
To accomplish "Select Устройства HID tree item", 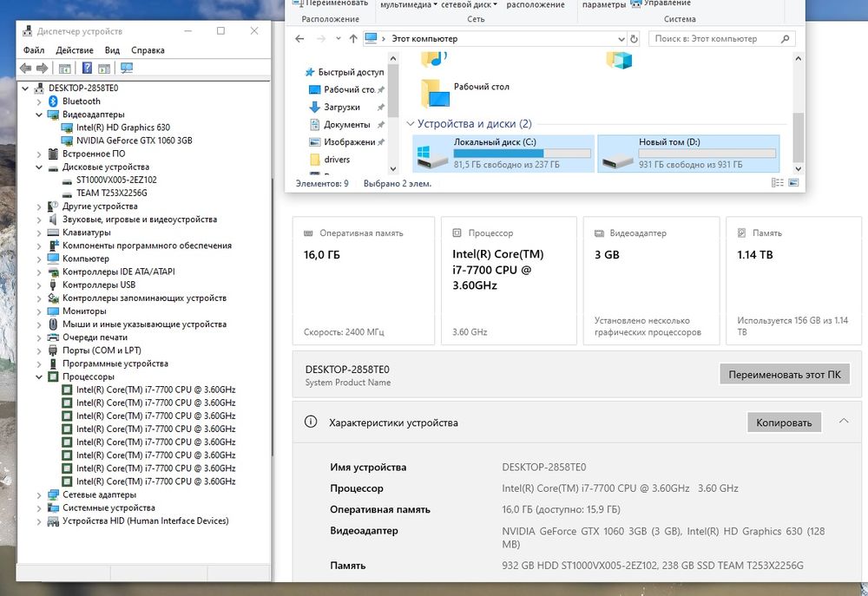I will point(146,521).
